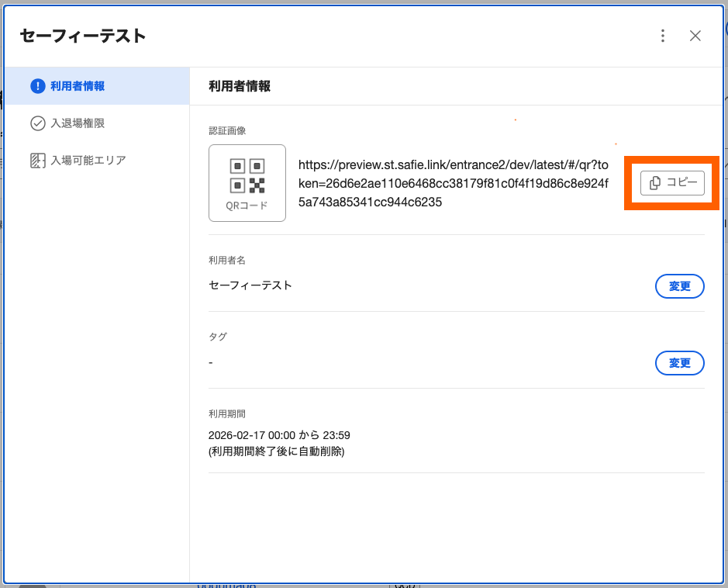Screen dimensions: 728x588
Task: Click the checkmark circle icon beside 入退場権限
Action: tap(38, 123)
